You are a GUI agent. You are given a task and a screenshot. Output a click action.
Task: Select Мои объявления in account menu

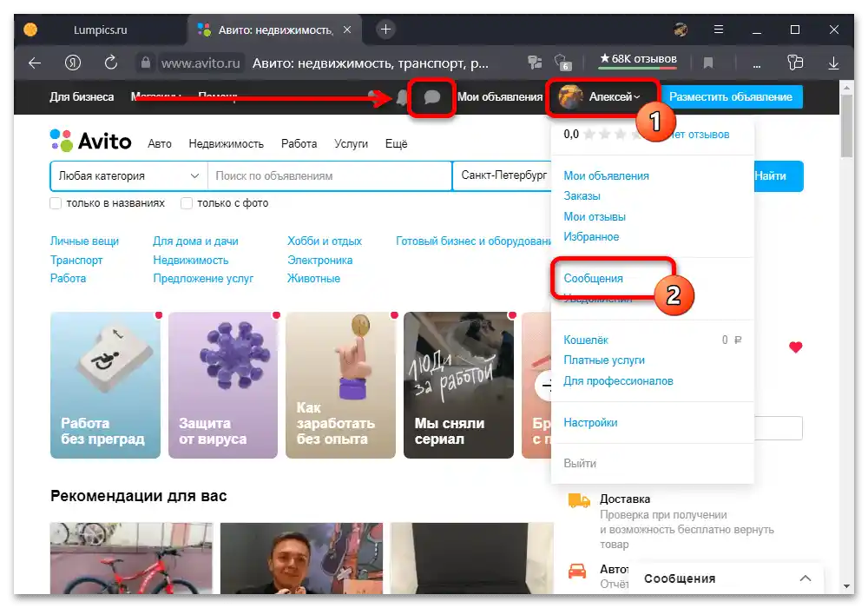606,176
